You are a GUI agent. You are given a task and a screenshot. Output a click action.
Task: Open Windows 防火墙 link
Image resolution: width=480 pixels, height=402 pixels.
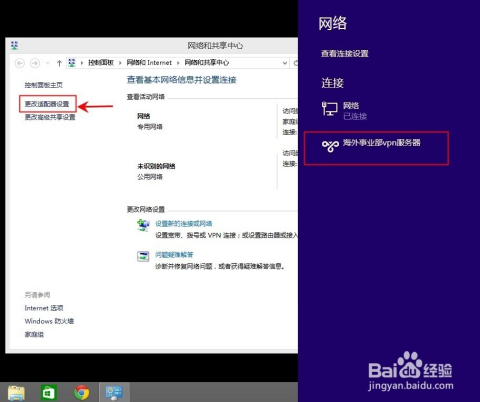[x=49, y=321]
